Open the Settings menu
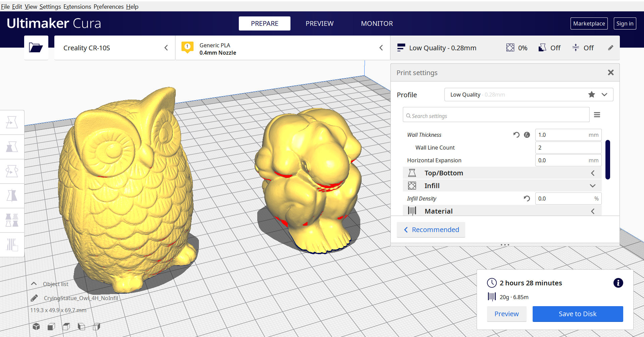The image size is (644, 337). [50, 6]
